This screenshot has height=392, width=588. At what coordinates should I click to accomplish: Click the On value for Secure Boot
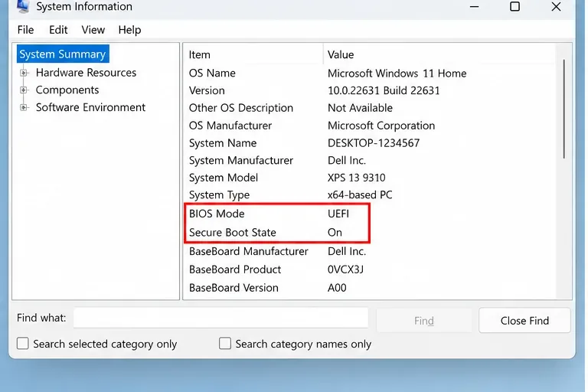[x=335, y=233]
